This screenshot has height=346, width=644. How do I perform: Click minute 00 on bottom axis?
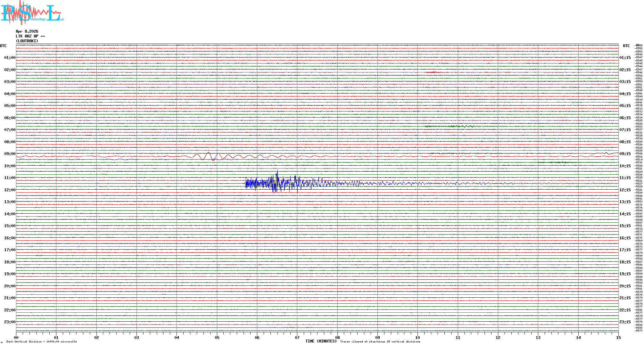pyautogui.click(x=16, y=337)
